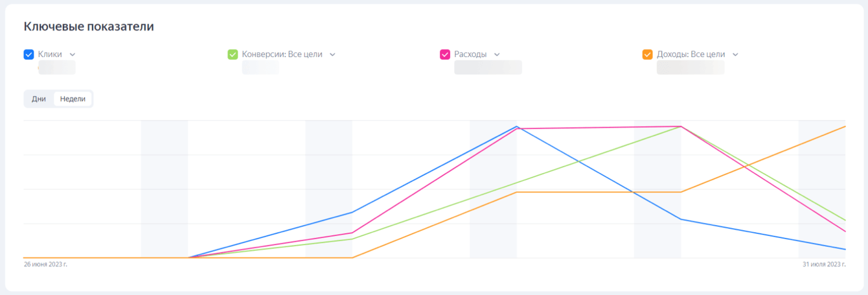Screen dimensions: 868x295
Task: Toggle the orange Доходы checkbox
Action: point(647,54)
